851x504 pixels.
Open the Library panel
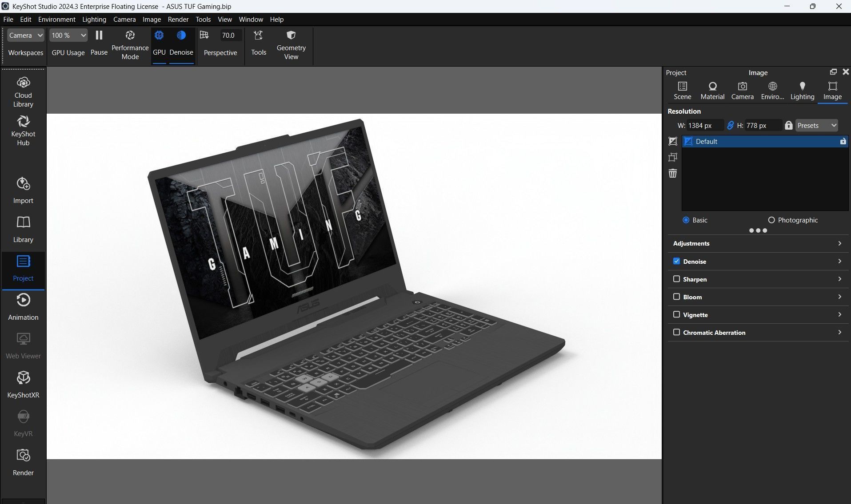(x=23, y=229)
